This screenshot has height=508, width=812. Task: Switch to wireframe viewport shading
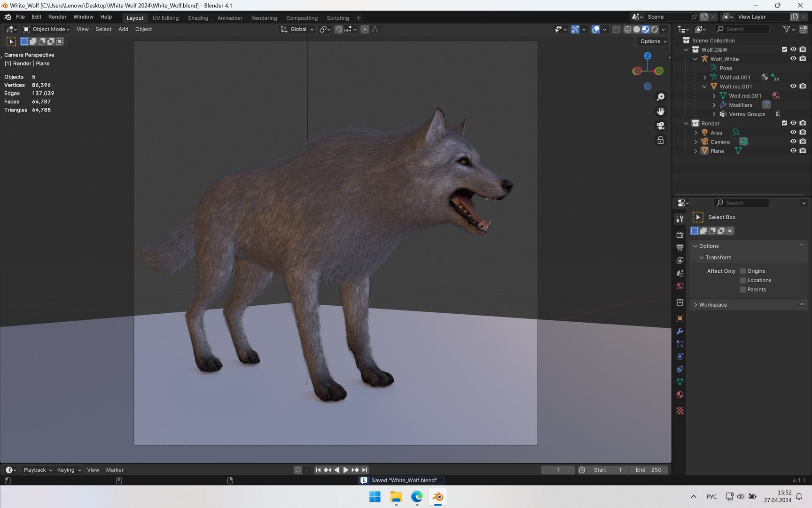(627, 29)
